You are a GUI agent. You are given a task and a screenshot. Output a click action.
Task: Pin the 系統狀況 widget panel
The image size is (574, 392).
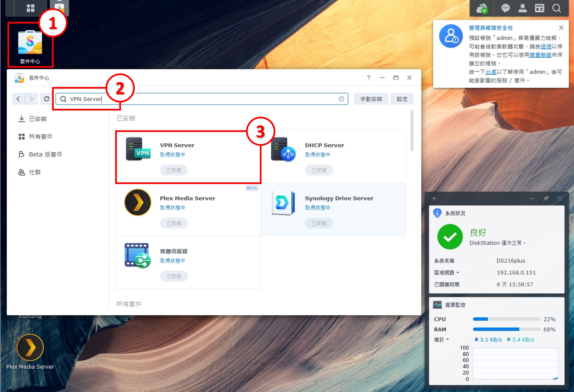[546, 198]
